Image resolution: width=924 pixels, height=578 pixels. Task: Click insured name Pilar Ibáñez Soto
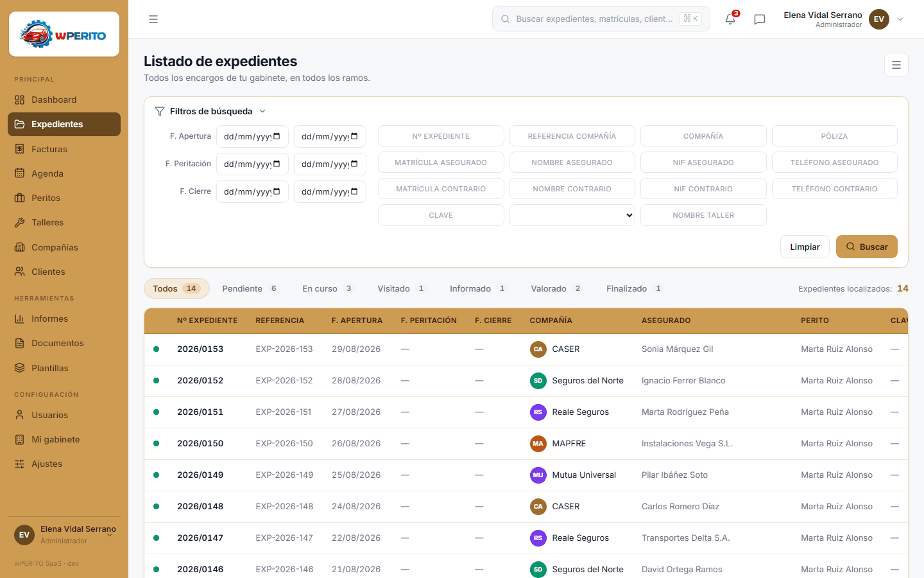[x=674, y=475]
